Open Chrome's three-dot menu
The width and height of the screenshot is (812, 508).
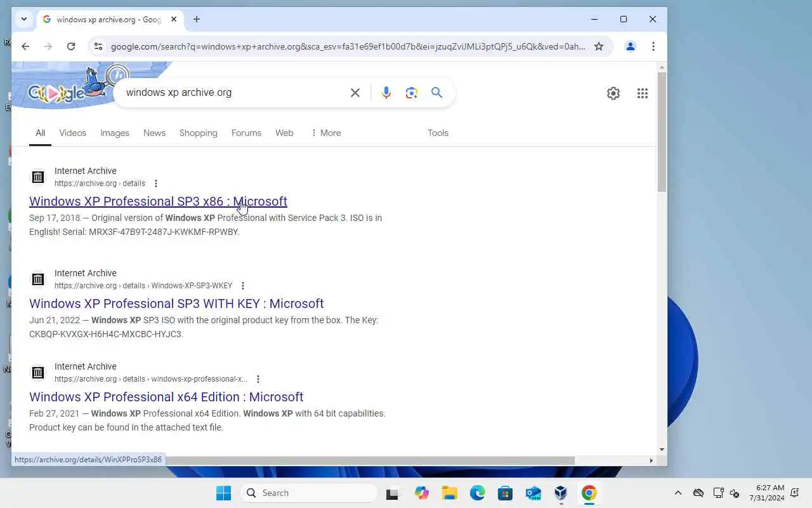pyautogui.click(x=653, y=46)
